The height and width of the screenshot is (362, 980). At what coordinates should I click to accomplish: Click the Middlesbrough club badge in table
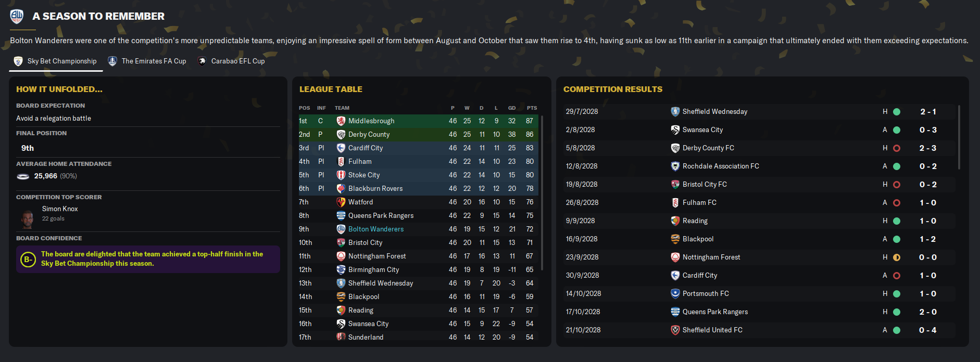pos(341,121)
